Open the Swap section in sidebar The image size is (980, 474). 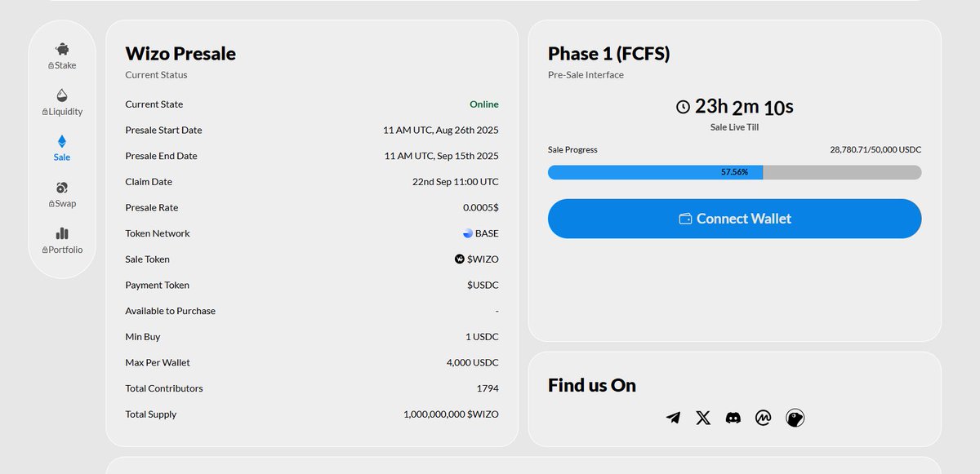click(62, 195)
